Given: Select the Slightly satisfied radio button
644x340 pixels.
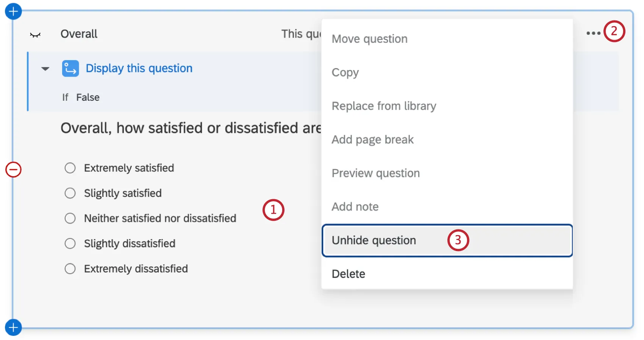Looking at the screenshot, I should click(x=70, y=193).
